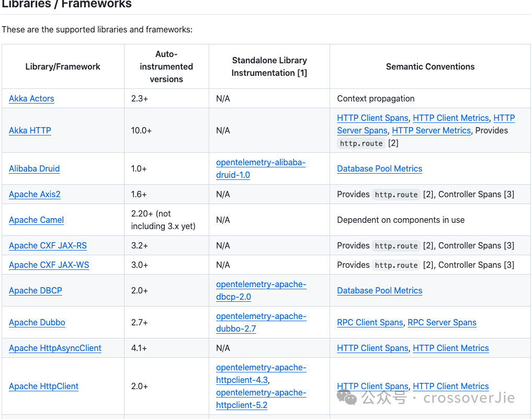Open the RPC Client Spans link
Screen dimensions: 532x419
[x=370, y=322]
